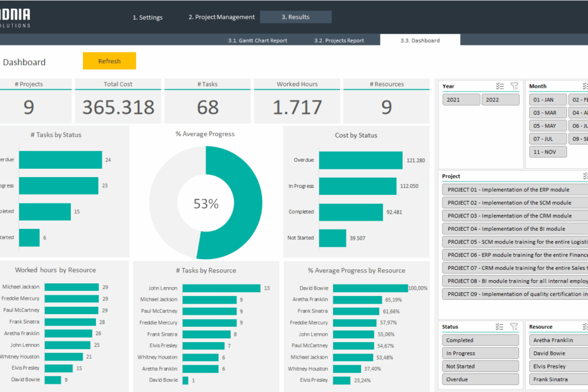The height and width of the screenshot is (392, 588).
Task: Click the Indonia Solutions logo
Action: [17, 16]
